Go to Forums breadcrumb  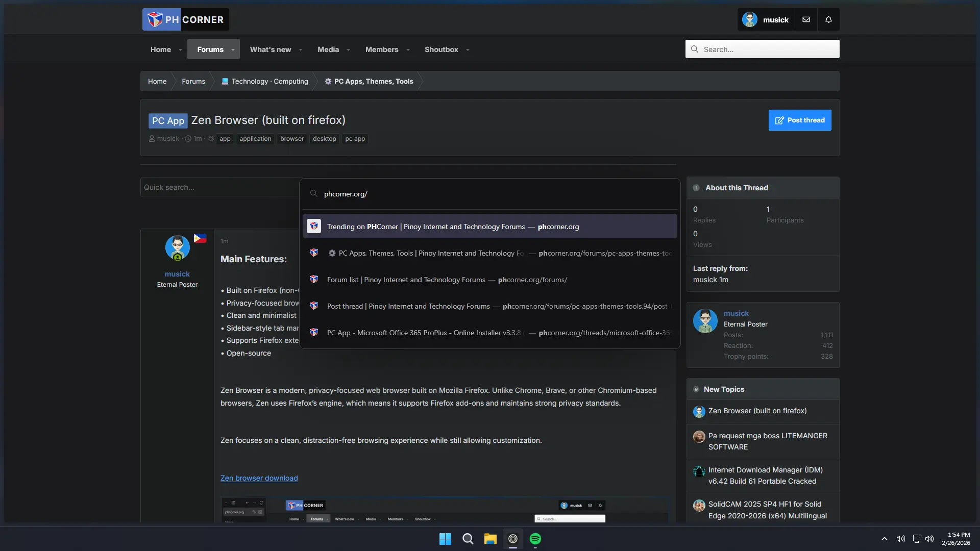point(193,81)
